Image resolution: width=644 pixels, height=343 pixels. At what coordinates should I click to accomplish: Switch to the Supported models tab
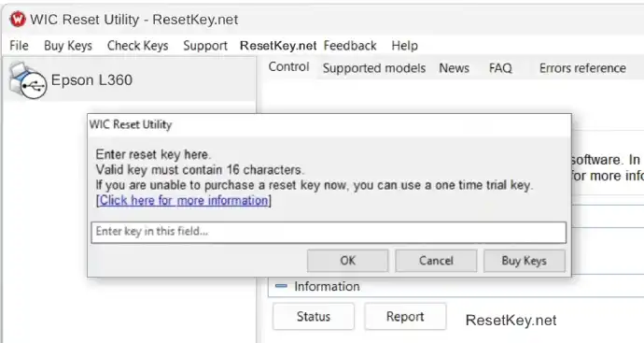coord(373,68)
